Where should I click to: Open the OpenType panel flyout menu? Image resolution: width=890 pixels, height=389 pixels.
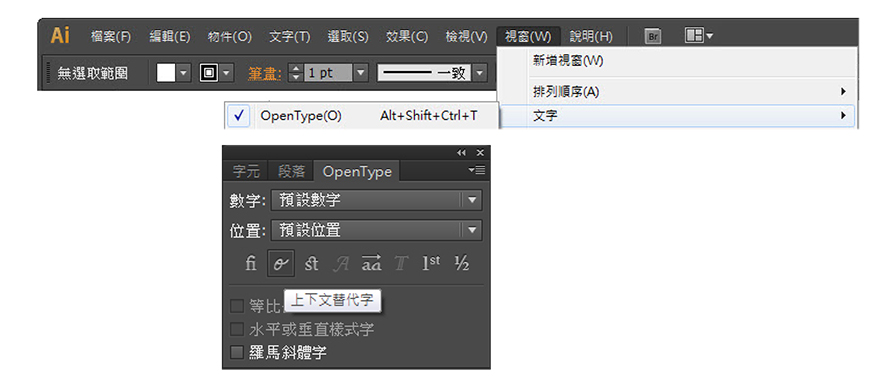(476, 170)
